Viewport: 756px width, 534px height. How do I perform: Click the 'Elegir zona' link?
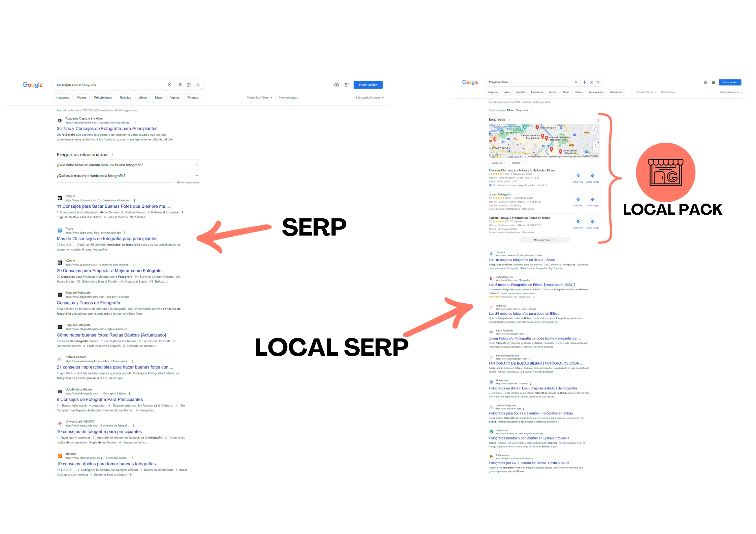(x=522, y=110)
